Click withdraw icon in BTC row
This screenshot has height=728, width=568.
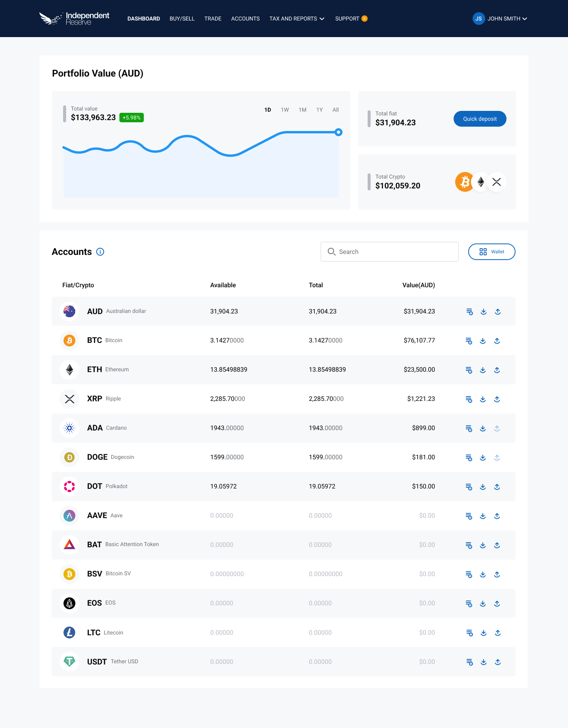tap(497, 341)
